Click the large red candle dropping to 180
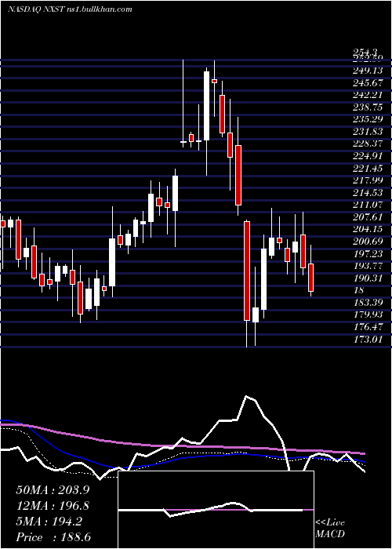The width and height of the screenshot is (392, 549). (247, 271)
